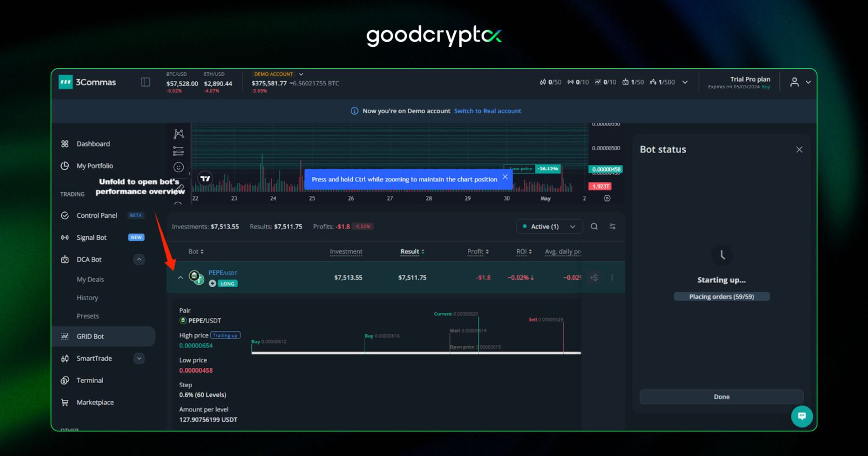Open History under DCA Bot

click(87, 298)
